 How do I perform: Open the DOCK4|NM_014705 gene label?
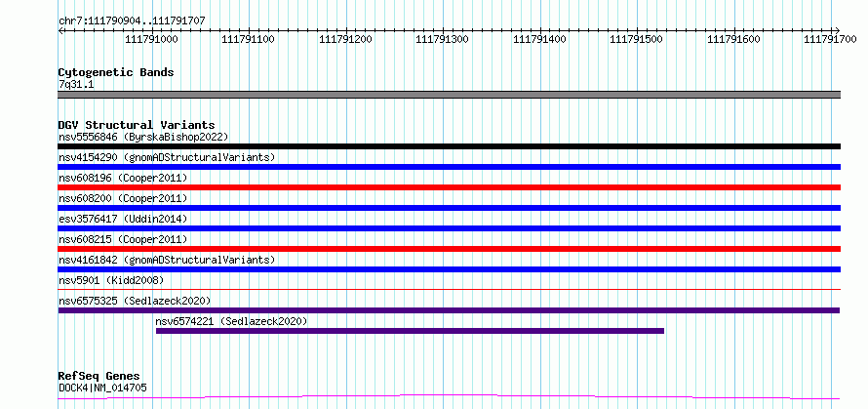(x=102, y=388)
